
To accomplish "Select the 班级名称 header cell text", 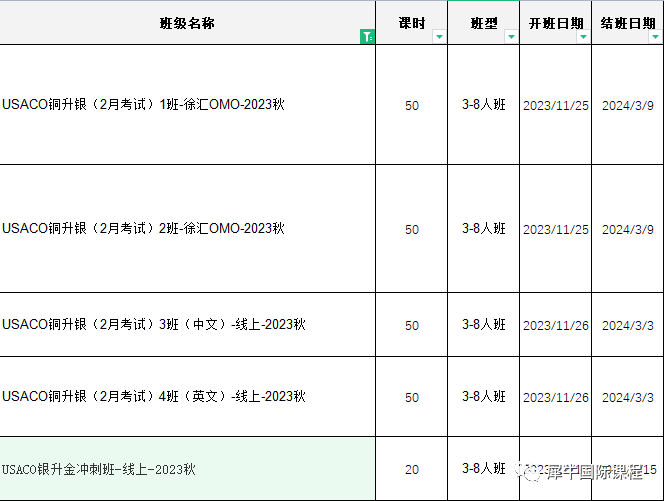I will click(187, 23).
